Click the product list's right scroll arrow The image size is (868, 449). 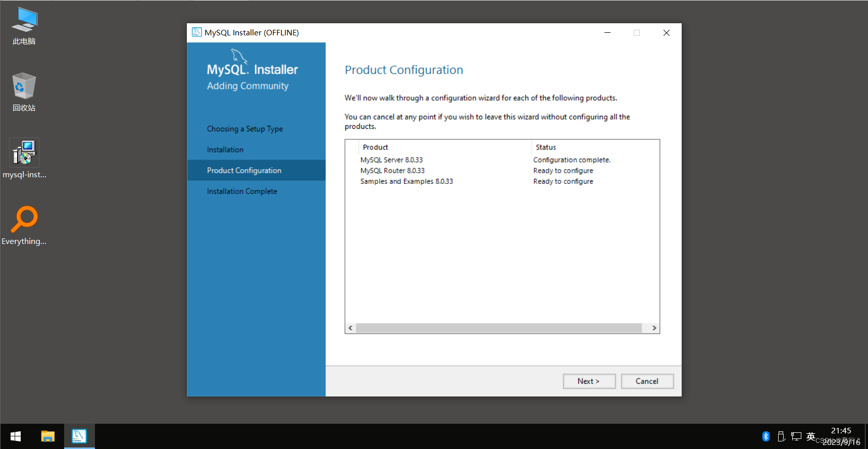[x=654, y=328]
